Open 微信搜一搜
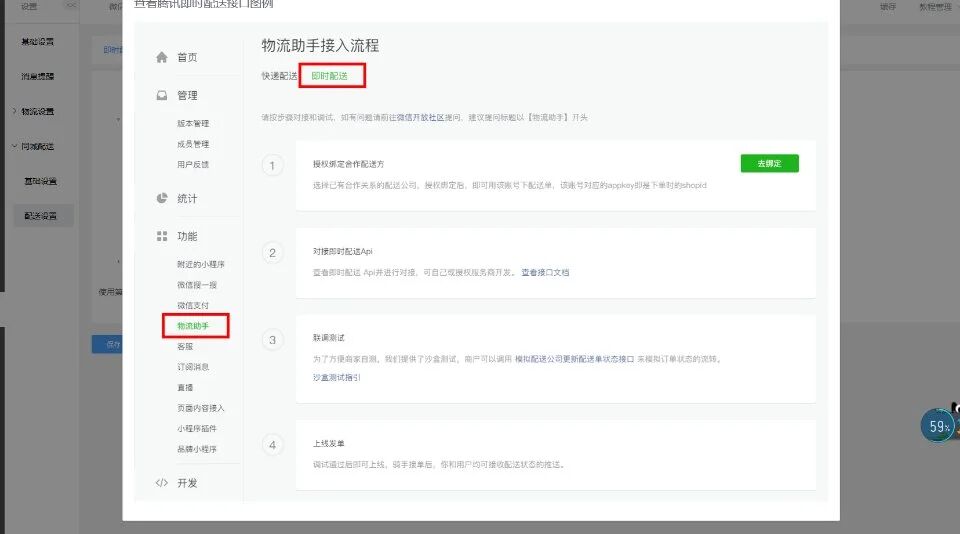Screen dimensions: 960x534 [x=197, y=285]
